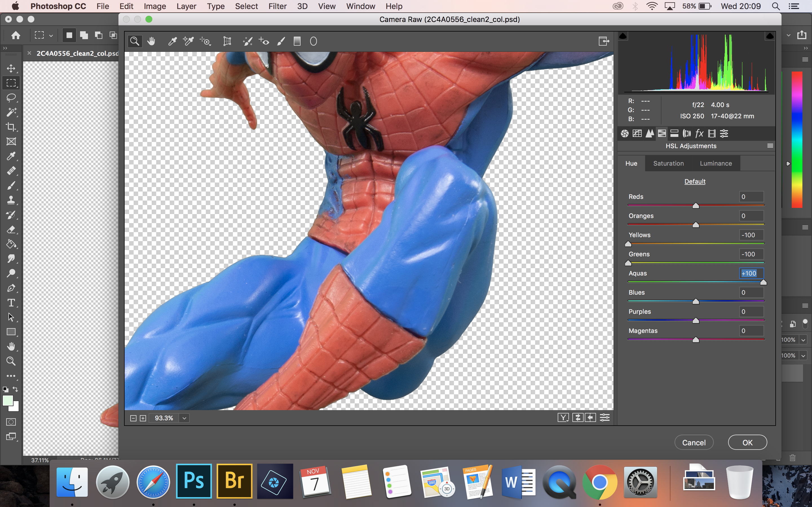Choose the Transform tool in Camera Raw
This screenshot has height=507, width=812.
pyautogui.click(x=227, y=41)
